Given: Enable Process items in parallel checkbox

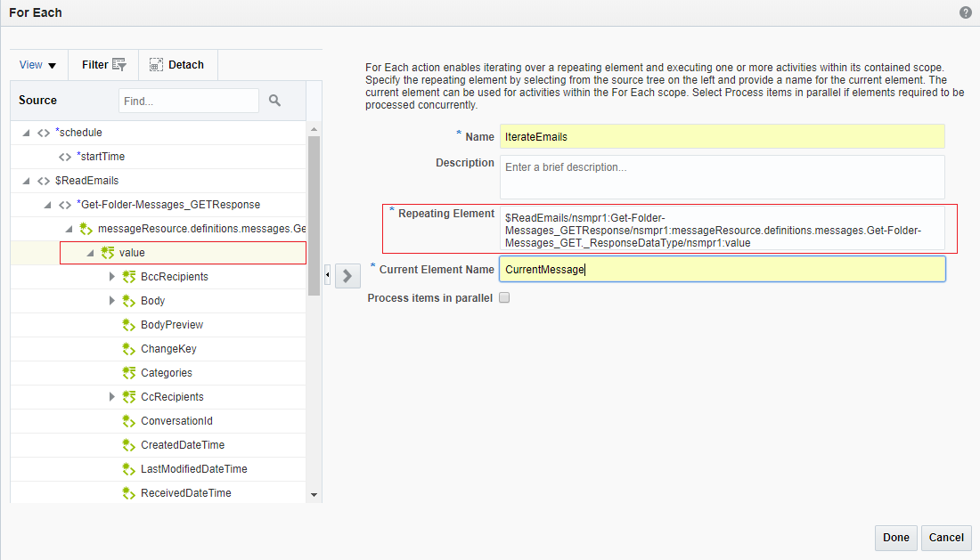Looking at the screenshot, I should 504,298.
